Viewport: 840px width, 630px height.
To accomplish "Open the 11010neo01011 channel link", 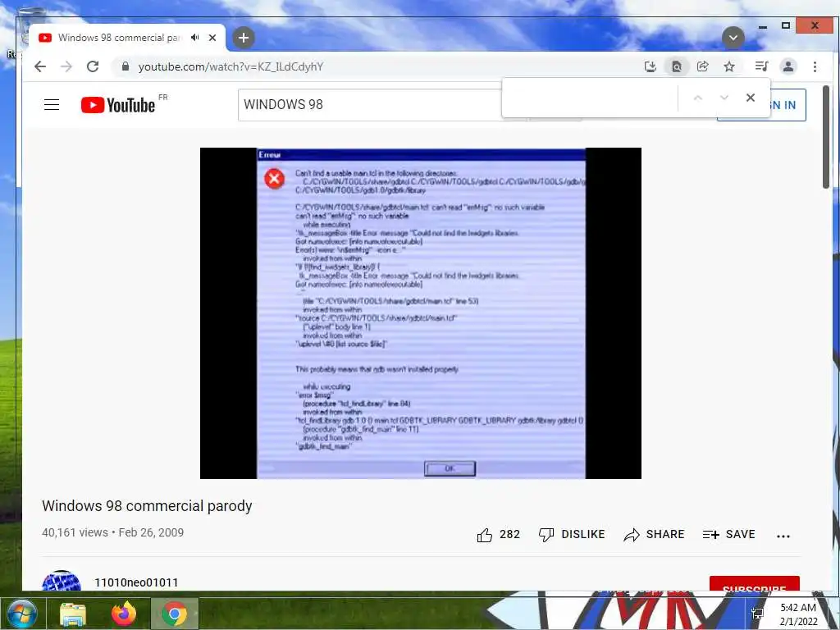I will [x=136, y=582].
